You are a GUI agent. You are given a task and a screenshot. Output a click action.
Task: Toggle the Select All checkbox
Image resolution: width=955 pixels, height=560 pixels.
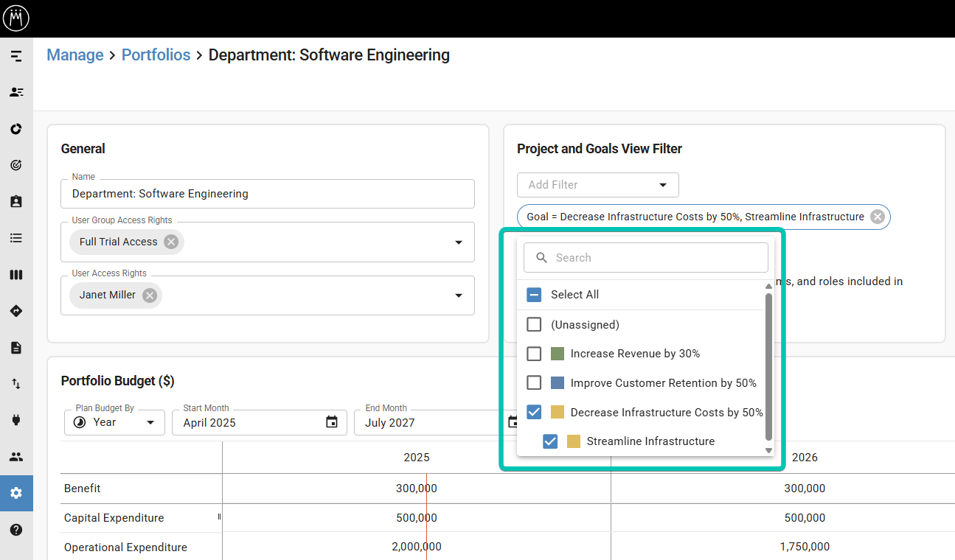(x=535, y=295)
